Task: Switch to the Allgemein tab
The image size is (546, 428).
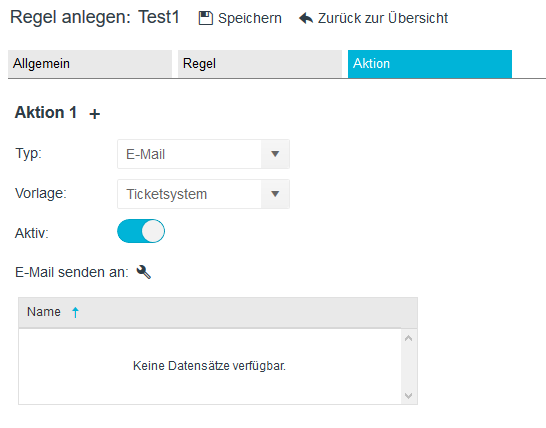Action: [x=90, y=64]
